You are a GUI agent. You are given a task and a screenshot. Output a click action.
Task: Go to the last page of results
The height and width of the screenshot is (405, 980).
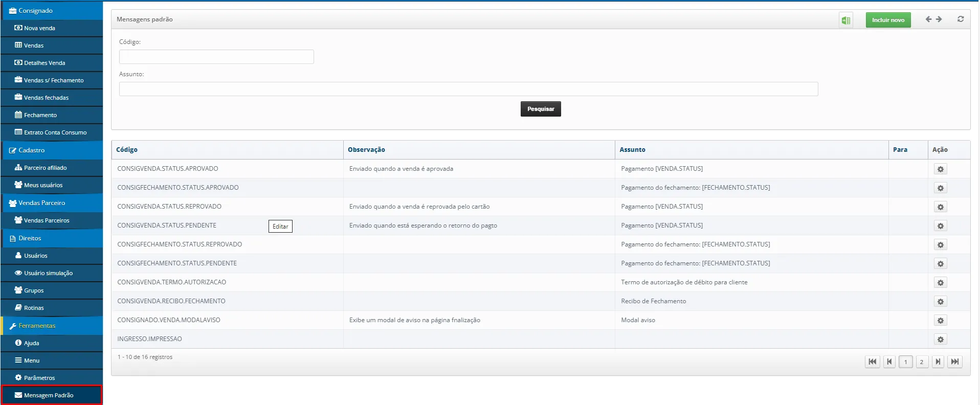pos(954,362)
